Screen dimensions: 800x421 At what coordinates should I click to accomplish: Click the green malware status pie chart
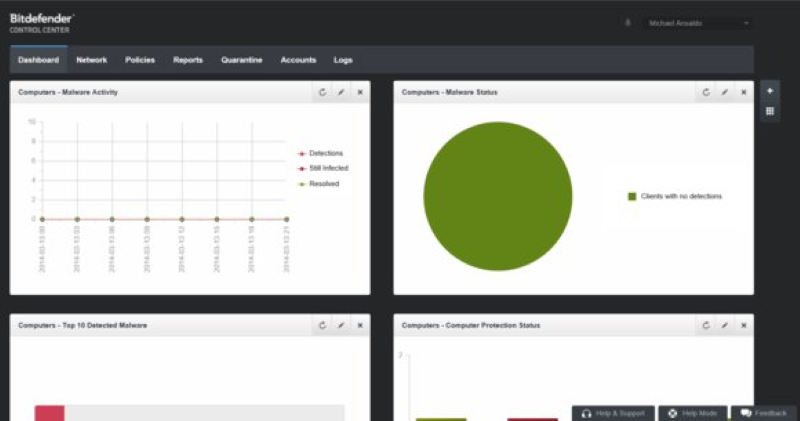point(498,196)
